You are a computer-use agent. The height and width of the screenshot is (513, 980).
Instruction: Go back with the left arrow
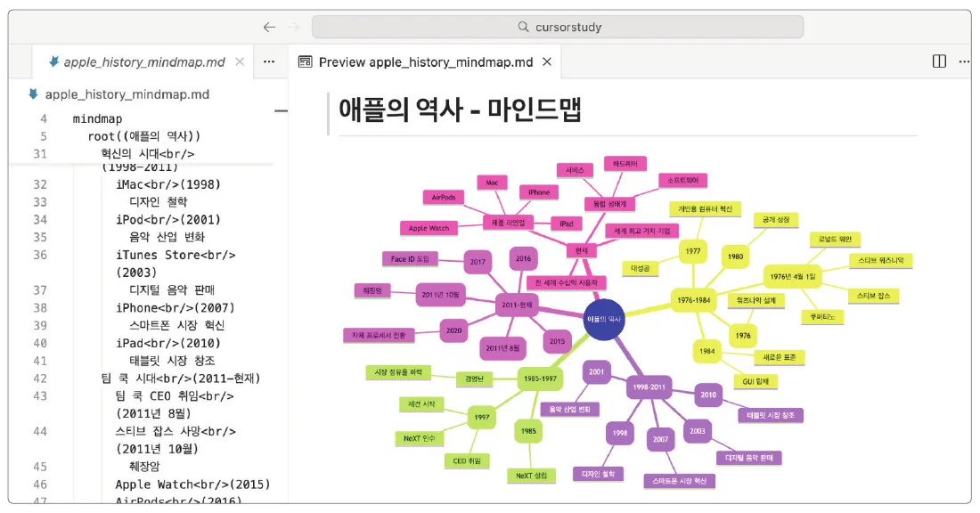[x=269, y=27]
